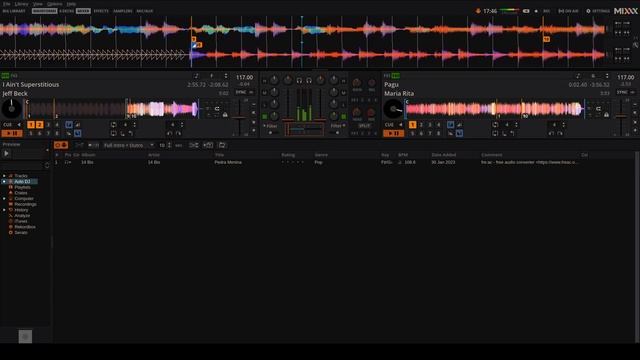Open the Library menu
This screenshot has width=640, height=360.
click(22, 4)
